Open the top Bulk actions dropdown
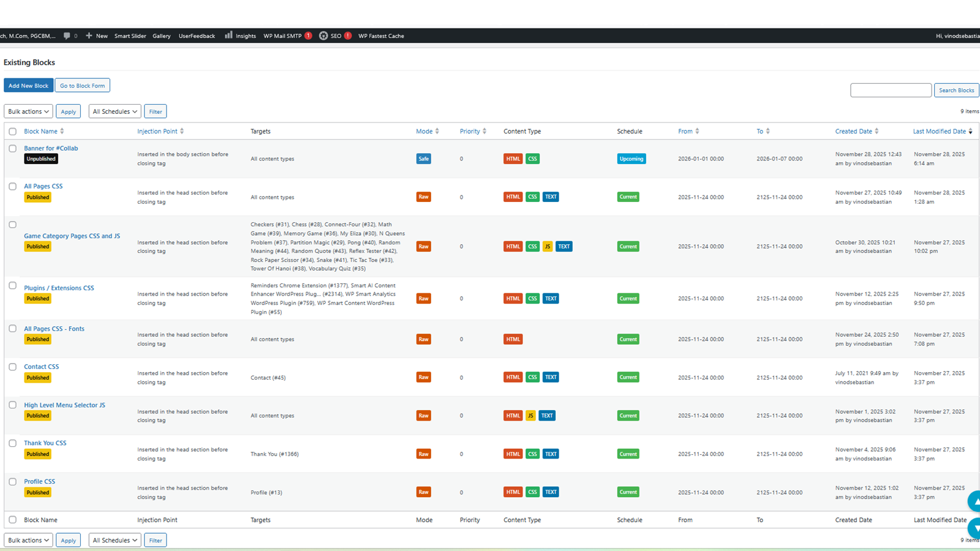 click(x=28, y=111)
